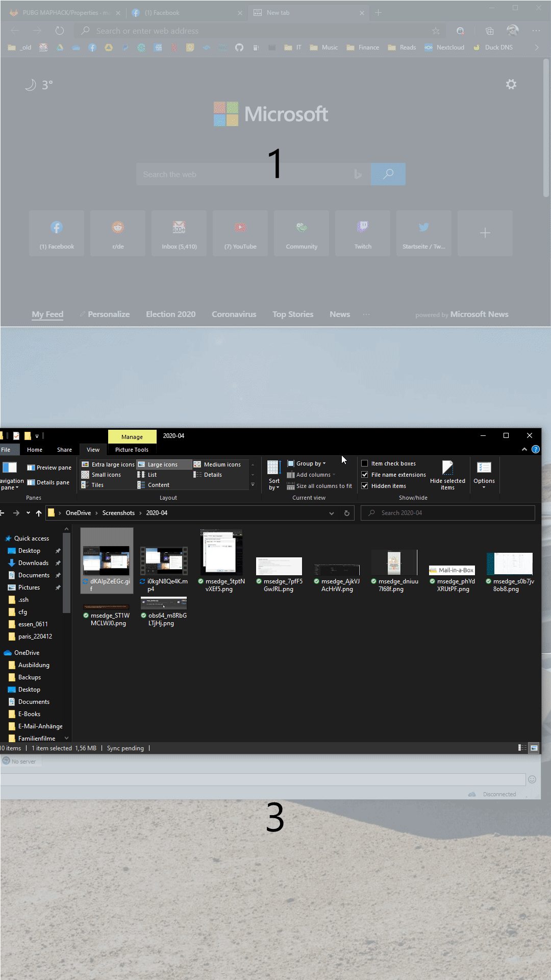
Task: Select Content layout option
Action: [x=153, y=485]
